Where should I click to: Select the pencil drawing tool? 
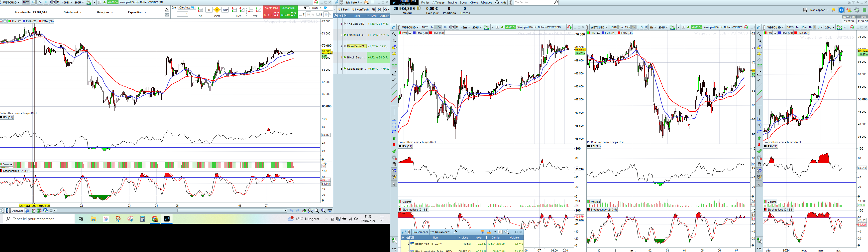coord(394,73)
